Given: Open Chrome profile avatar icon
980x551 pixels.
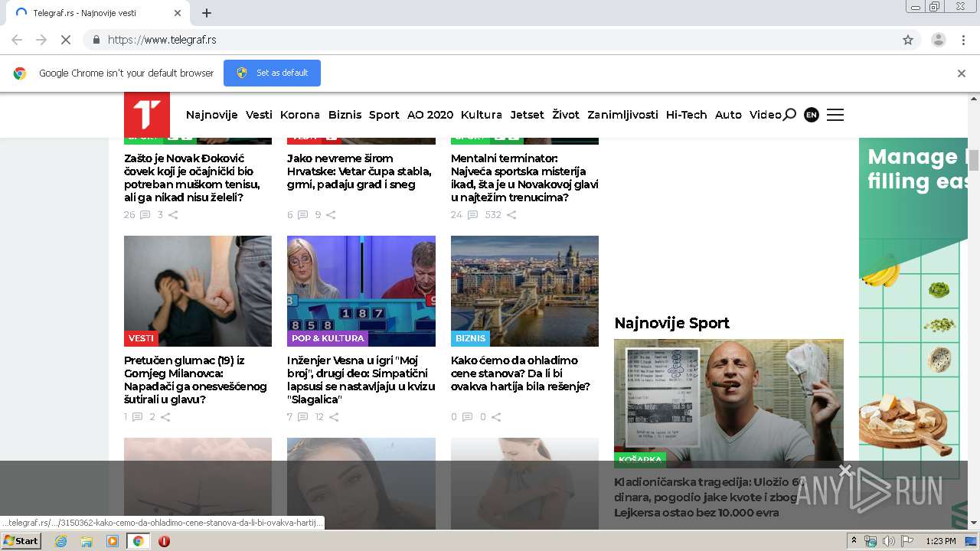Looking at the screenshot, I should pyautogui.click(x=938, y=40).
